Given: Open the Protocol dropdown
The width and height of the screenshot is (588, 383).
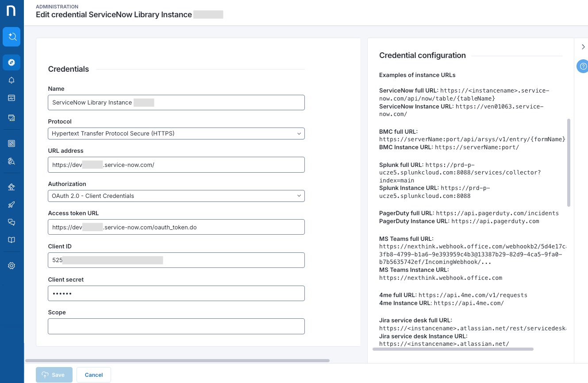Looking at the screenshot, I should [176, 133].
